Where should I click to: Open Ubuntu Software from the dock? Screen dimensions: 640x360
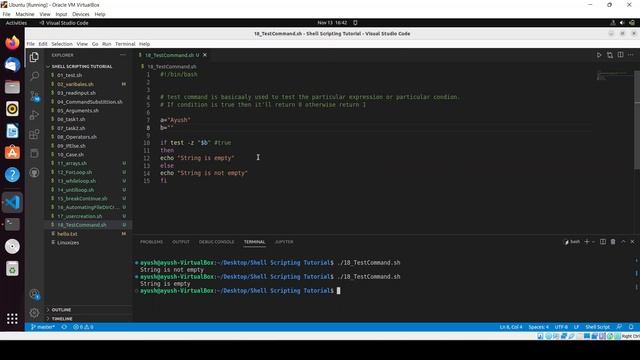click(x=12, y=153)
